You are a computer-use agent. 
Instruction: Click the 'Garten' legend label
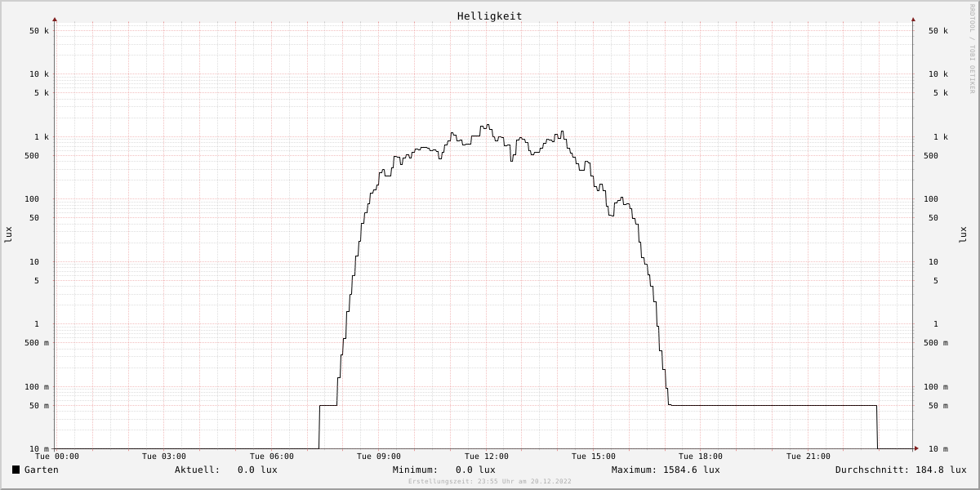point(42,470)
